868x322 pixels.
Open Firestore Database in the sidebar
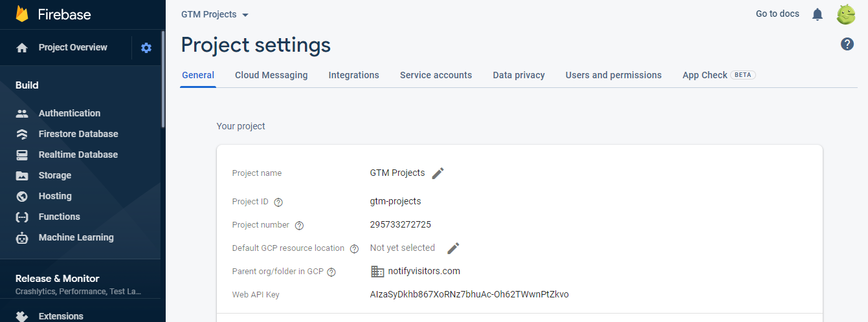[78, 134]
